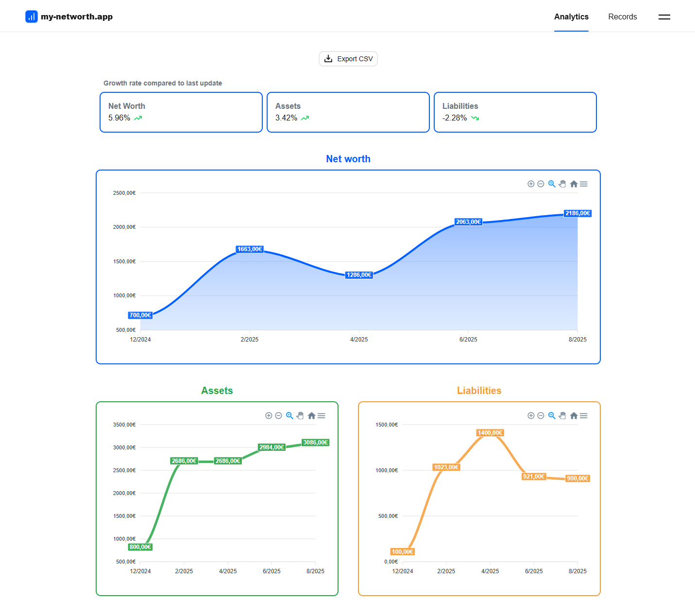This screenshot has width=695, height=616.
Task: Click the -2.28% Liabilities value
Action: [455, 118]
